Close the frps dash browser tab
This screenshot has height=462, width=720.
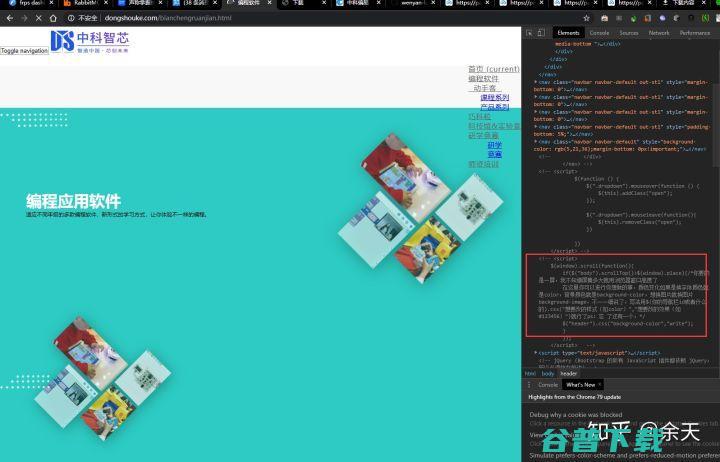(51, 3)
